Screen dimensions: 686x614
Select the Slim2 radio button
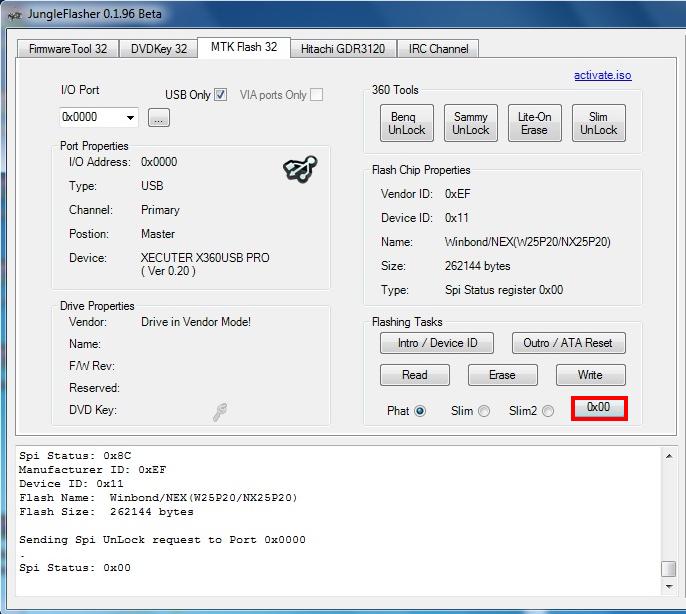coord(548,411)
